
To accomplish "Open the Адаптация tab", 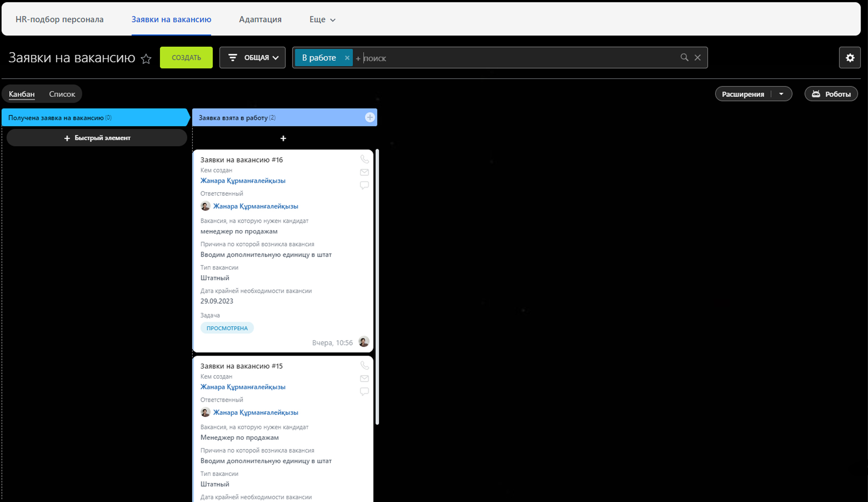I will [260, 20].
